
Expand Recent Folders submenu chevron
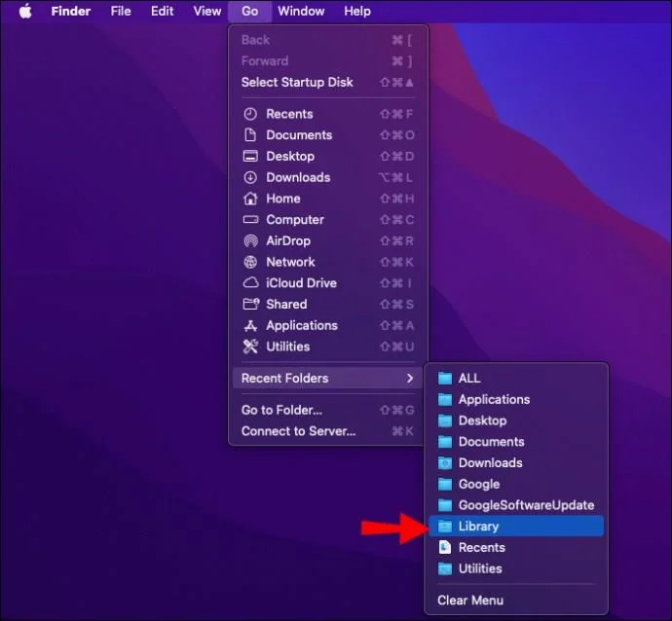click(410, 379)
